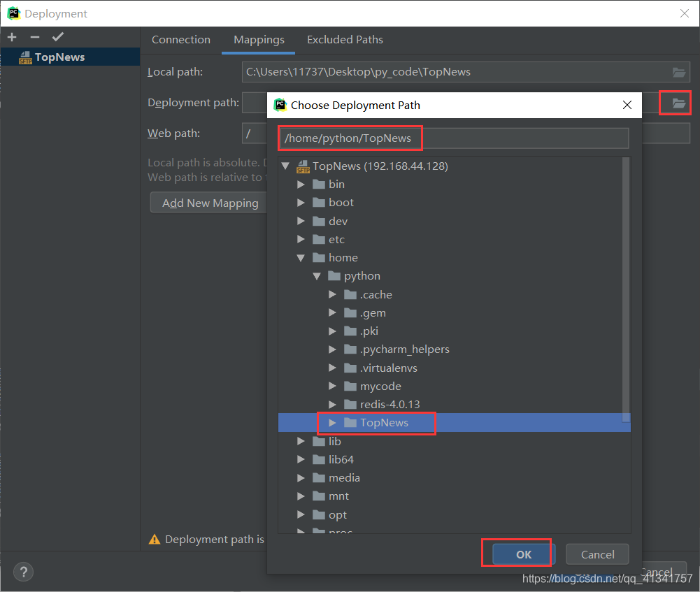Select the mnt folder row
Viewport: 700px width, 592px height.
pos(454,496)
